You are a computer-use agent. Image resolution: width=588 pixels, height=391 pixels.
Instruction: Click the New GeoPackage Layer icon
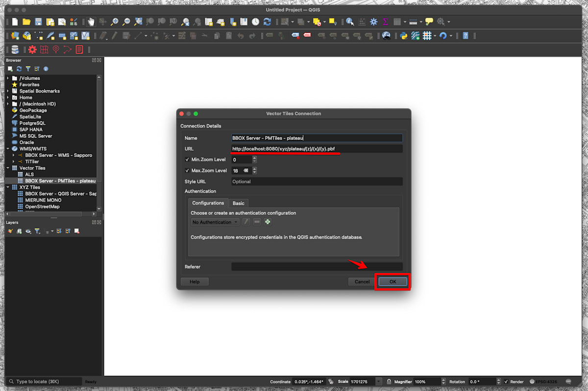point(27,36)
